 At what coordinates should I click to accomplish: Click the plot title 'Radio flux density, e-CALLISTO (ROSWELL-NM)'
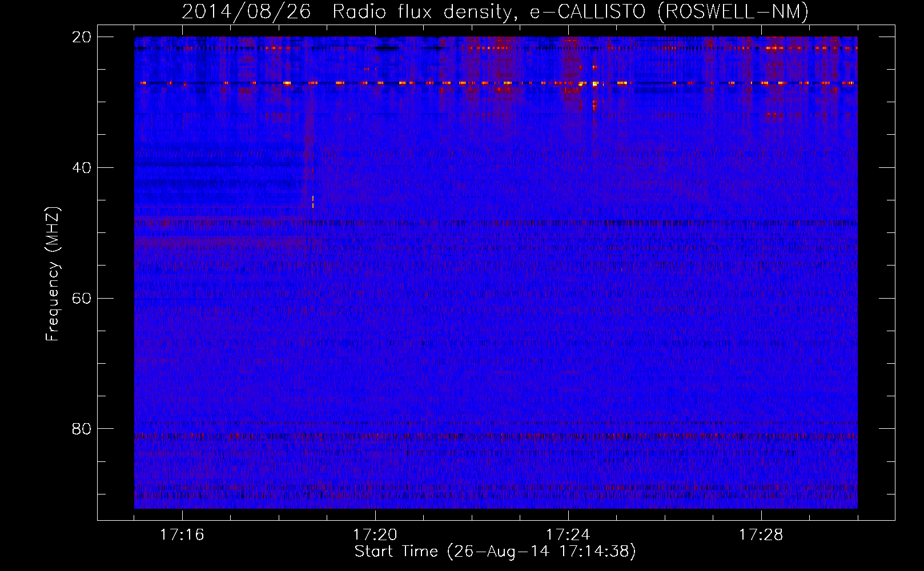coord(571,12)
